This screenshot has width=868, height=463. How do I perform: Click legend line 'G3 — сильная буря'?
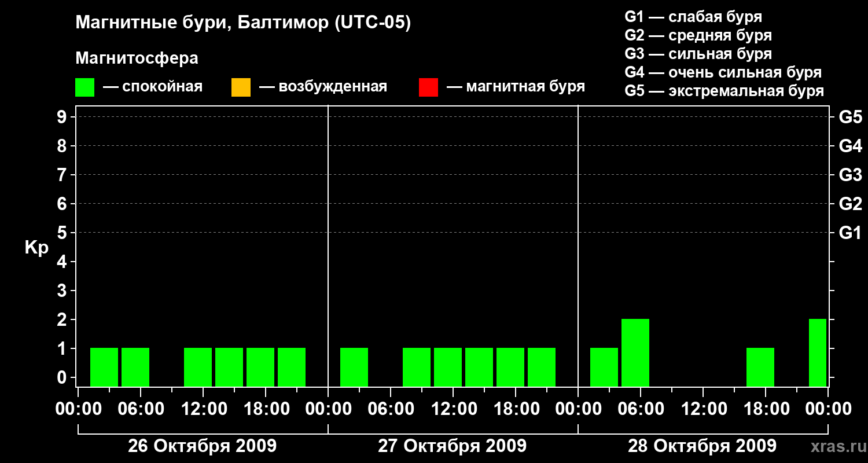pos(698,54)
